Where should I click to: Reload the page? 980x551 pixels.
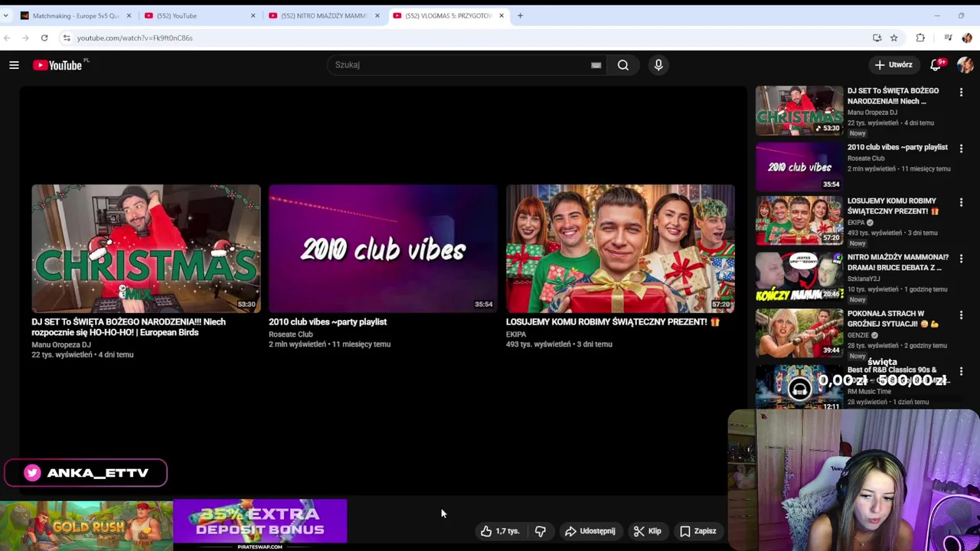point(44,37)
